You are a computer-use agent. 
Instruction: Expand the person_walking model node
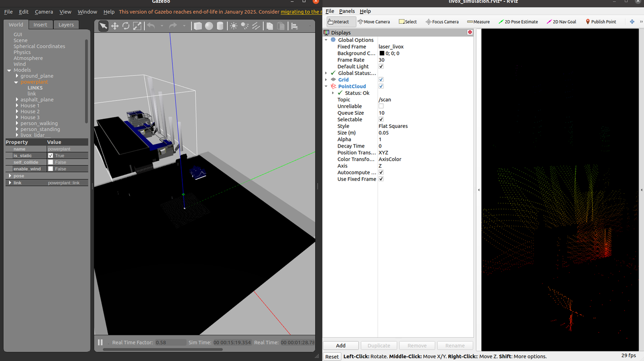[x=17, y=123]
